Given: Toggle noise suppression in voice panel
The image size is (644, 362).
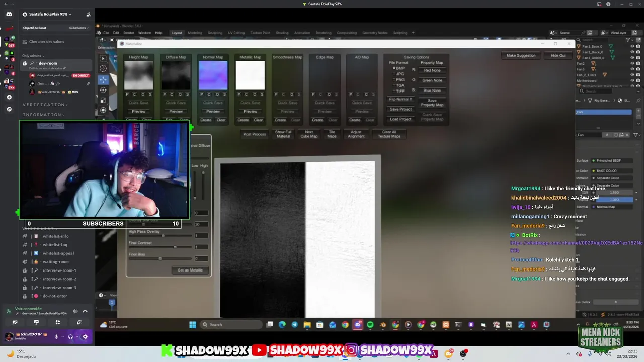Looking at the screenshot, I should (76, 311).
